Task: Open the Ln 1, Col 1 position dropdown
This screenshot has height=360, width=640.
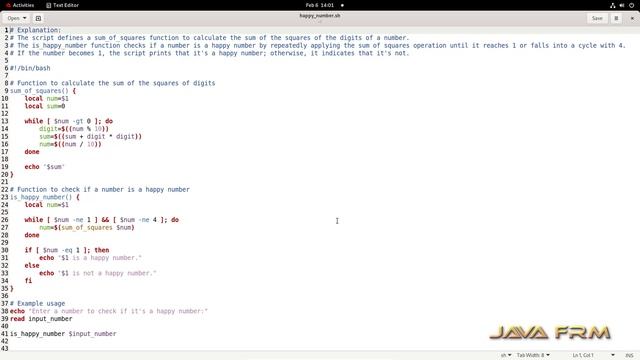Action: [x=593, y=355]
